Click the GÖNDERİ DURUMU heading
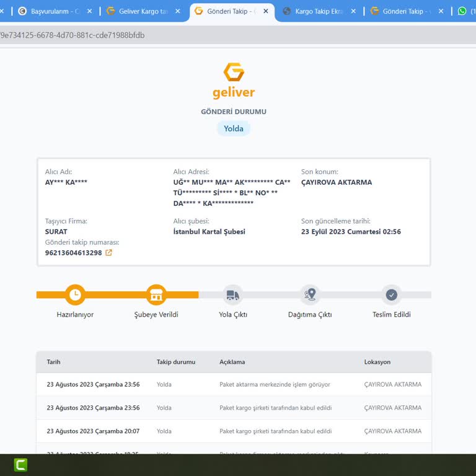The image size is (476, 476). (x=234, y=112)
